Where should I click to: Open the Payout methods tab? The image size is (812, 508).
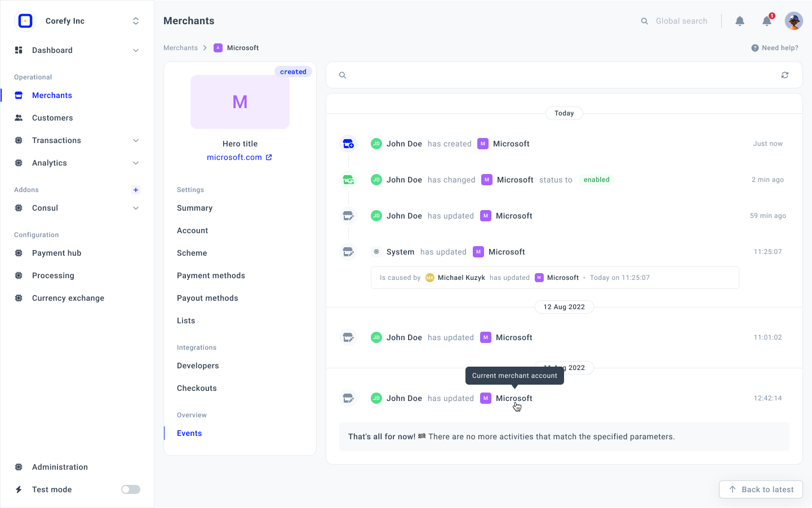point(207,298)
